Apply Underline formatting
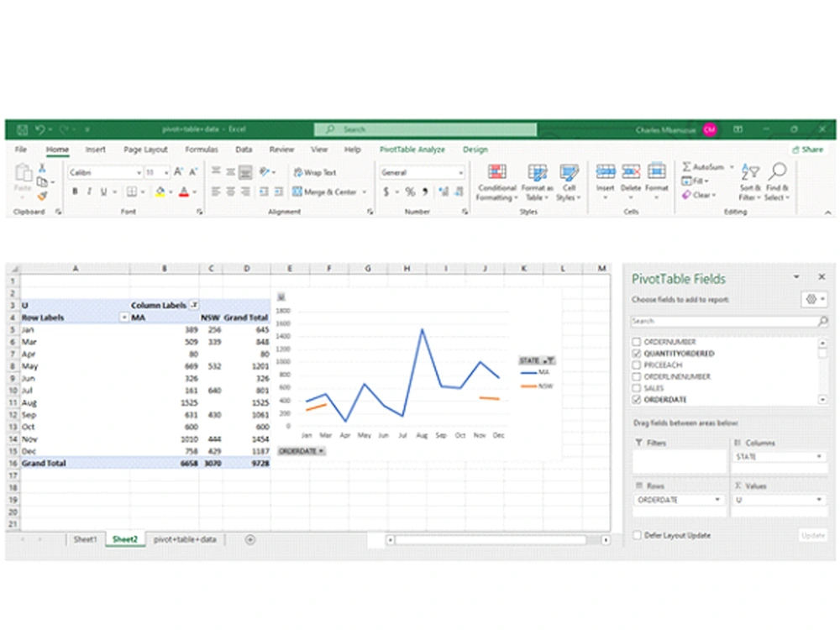The width and height of the screenshot is (840, 630). point(103,192)
